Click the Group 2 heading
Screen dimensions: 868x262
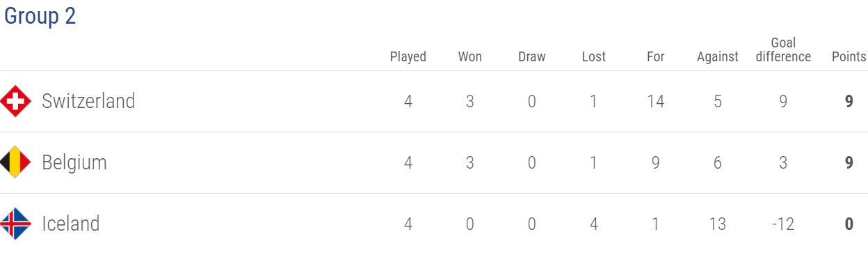click(40, 16)
